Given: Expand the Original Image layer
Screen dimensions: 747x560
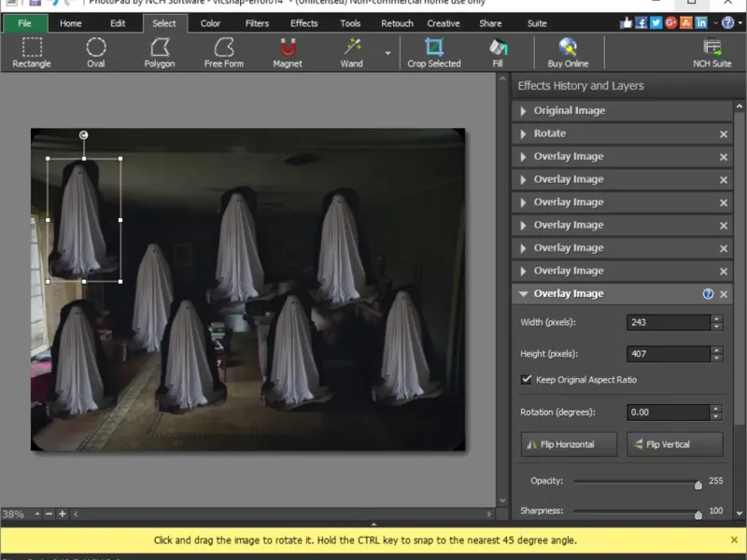Looking at the screenshot, I should tap(523, 111).
